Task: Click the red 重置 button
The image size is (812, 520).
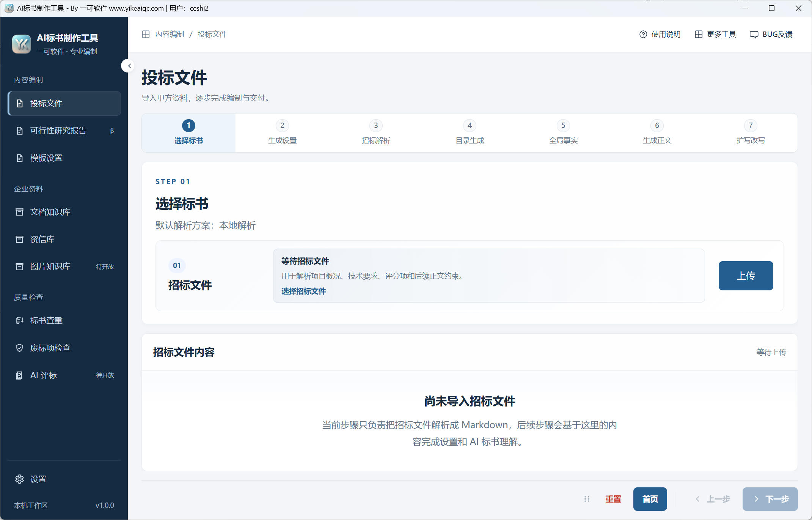Action: [x=613, y=499]
